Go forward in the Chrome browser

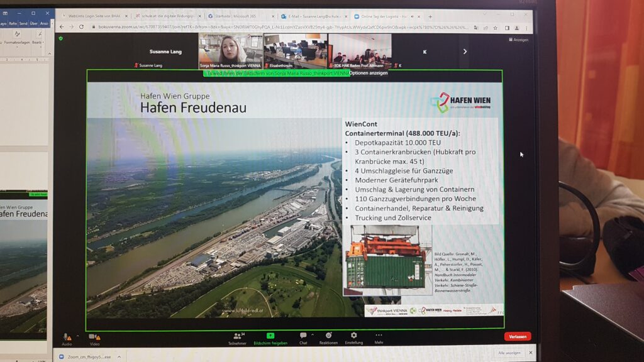[x=72, y=26]
